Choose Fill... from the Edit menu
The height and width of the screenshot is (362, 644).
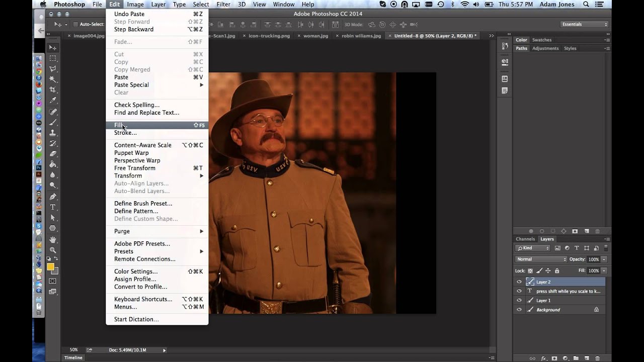[x=120, y=125]
